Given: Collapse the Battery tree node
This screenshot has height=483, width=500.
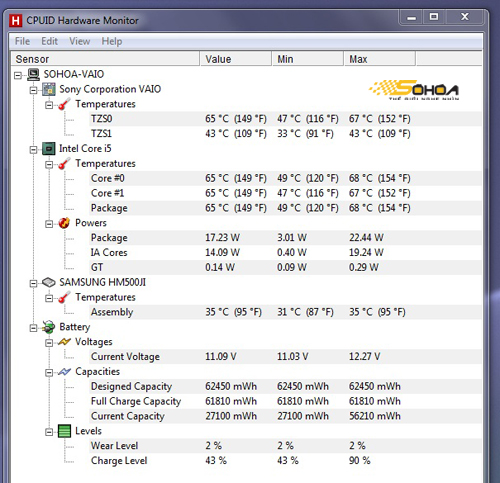Looking at the screenshot, I should pos(33,328).
